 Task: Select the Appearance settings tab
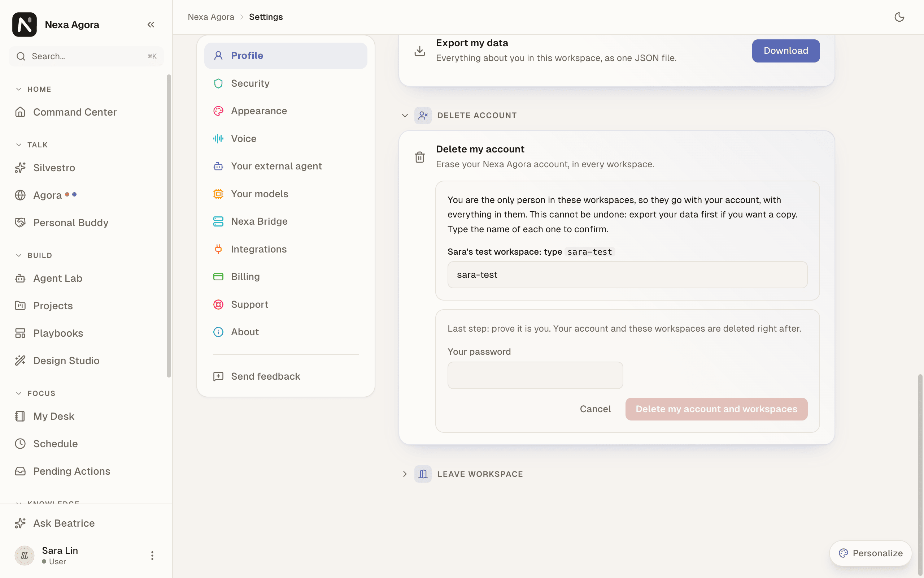(x=286, y=111)
